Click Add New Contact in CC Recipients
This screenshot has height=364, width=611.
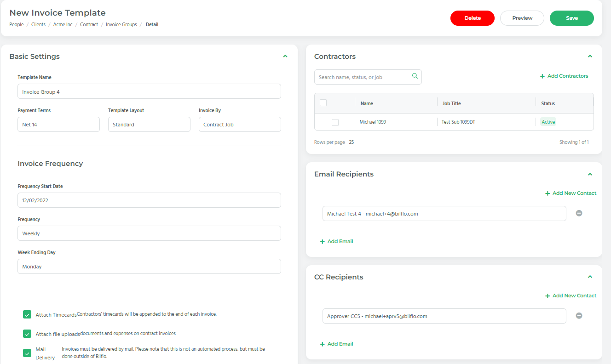point(571,296)
